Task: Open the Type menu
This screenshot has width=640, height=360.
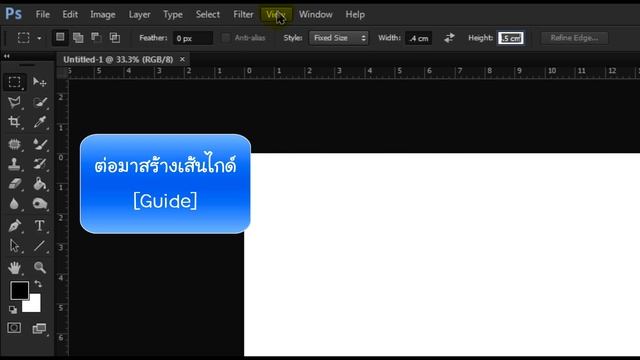Action: [173, 15]
